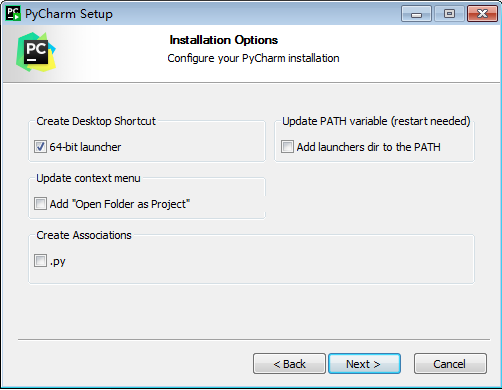Viewport: 502px width, 390px height.
Task: Click the PyCharm Setup title text
Action: click(69, 14)
